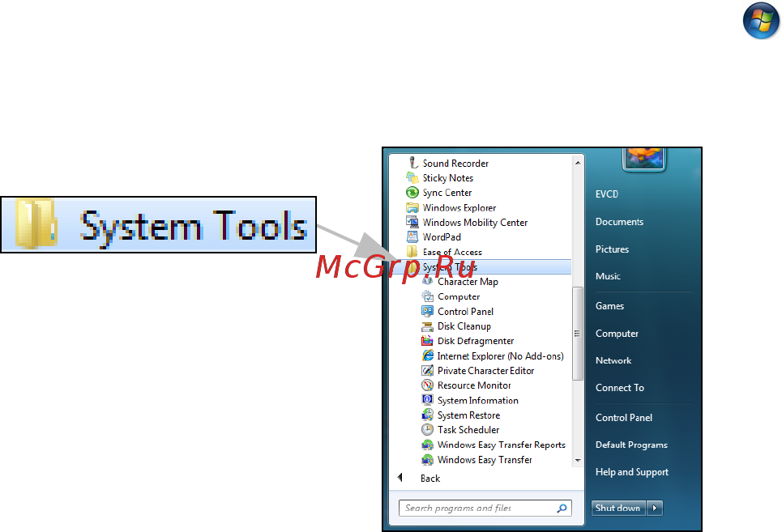782x532 pixels.
Task: Click the Internet Explorer (No Add-ons) icon
Action: [x=427, y=355]
